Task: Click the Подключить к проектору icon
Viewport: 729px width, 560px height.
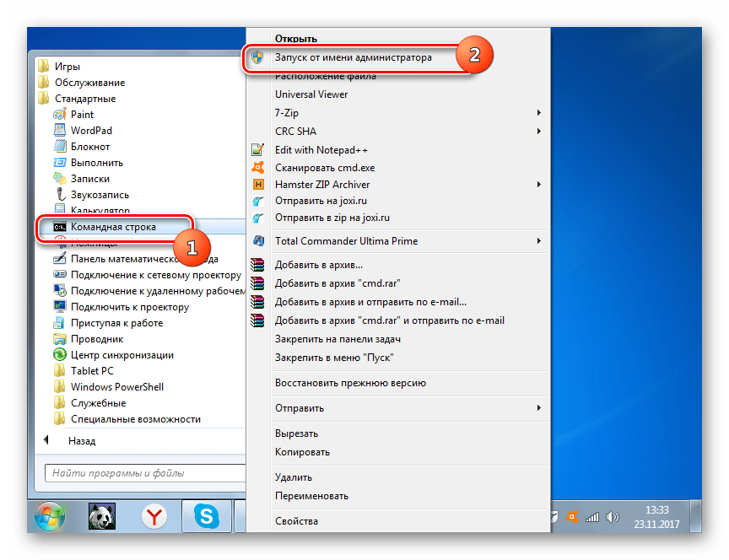Action: coord(60,307)
